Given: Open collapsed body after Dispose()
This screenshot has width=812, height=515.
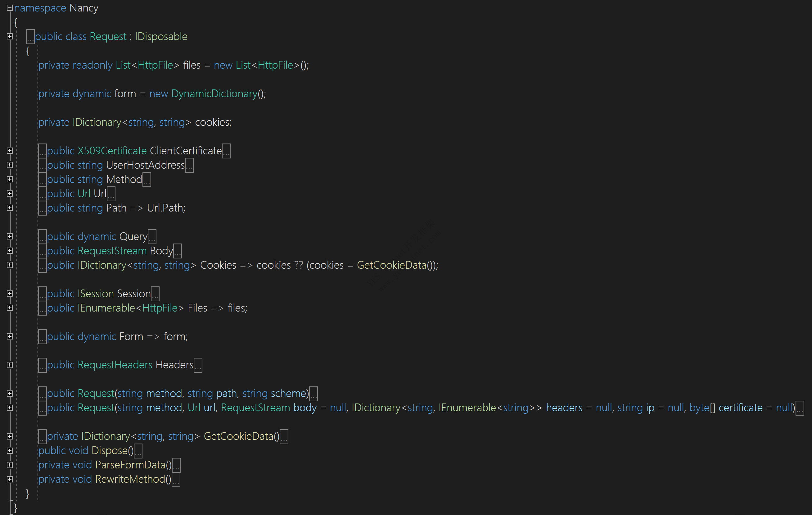Looking at the screenshot, I should (138, 451).
